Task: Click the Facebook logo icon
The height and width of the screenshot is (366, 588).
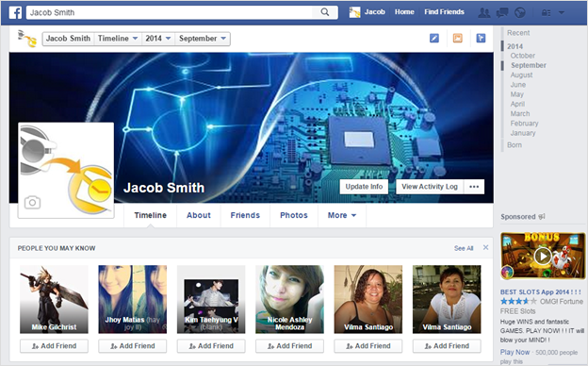Action: [x=15, y=12]
